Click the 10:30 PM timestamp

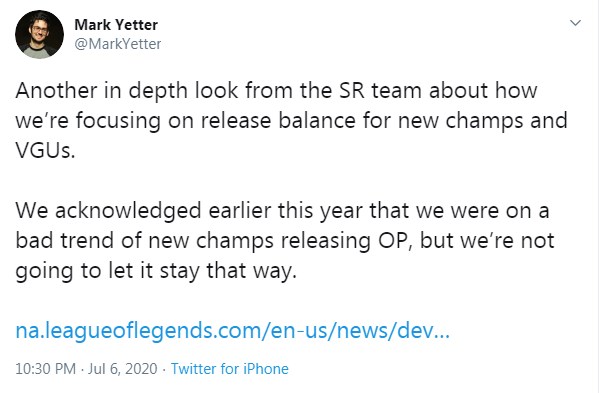tap(45, 368)
